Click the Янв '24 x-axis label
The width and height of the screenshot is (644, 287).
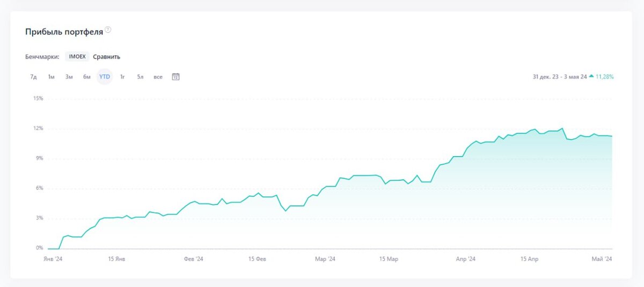point(53,259)
